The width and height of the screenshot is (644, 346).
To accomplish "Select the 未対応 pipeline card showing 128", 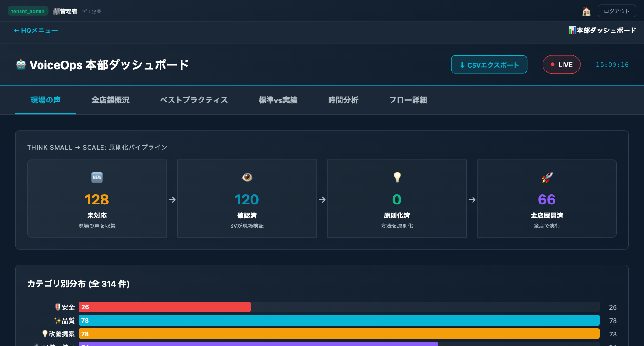I will point(97,198).
